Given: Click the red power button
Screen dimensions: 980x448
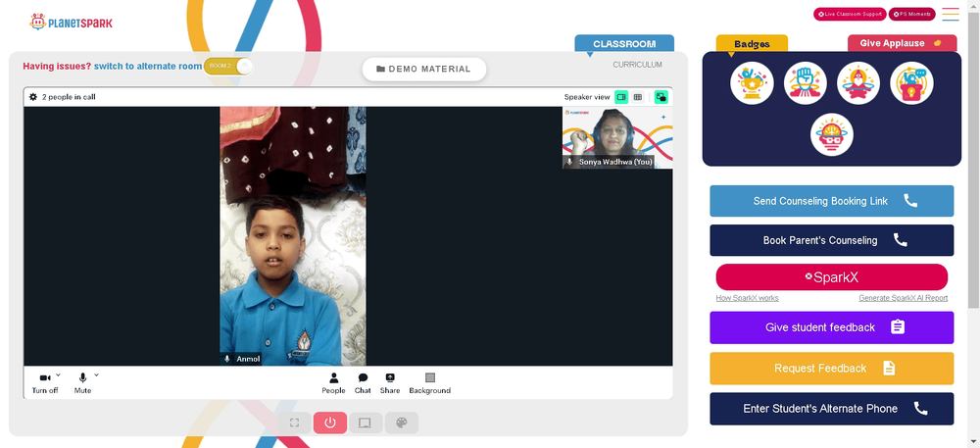Looking at the screenshot, I should pyautogui.click(x=330, y=423).
